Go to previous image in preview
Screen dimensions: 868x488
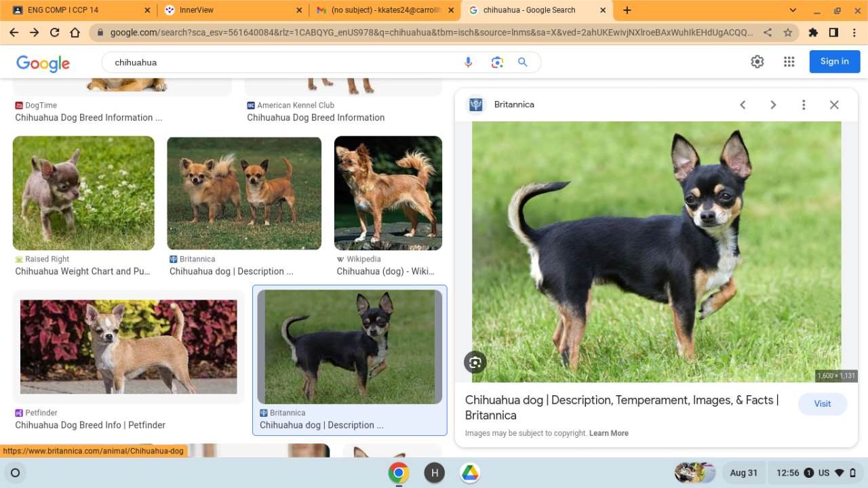pos(743,105)
